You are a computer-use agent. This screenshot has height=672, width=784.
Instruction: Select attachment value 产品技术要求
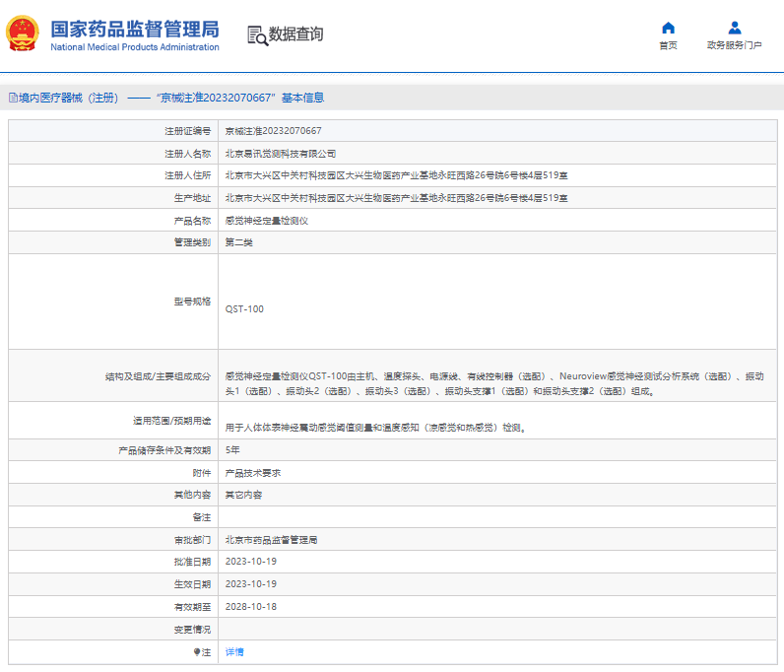click(x=253, y=473)
